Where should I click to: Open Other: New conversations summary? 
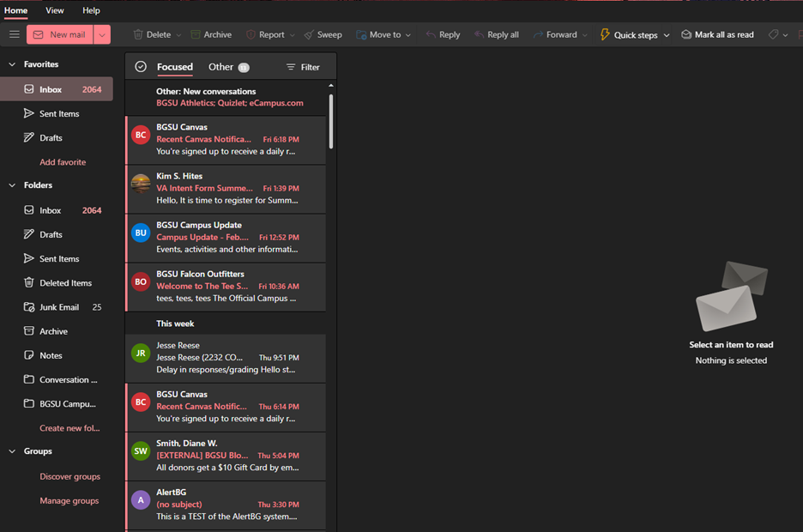[x=226, y=97]
